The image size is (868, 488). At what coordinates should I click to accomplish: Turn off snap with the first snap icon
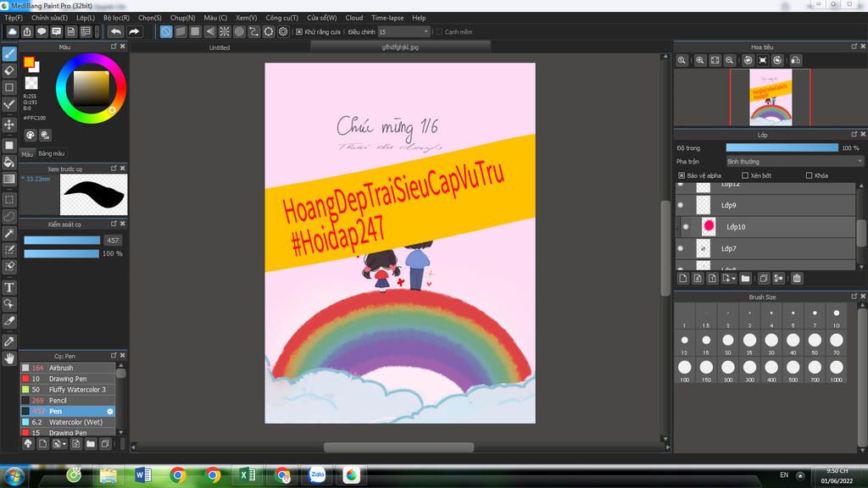pyautogui.click(x=166, y=31)
